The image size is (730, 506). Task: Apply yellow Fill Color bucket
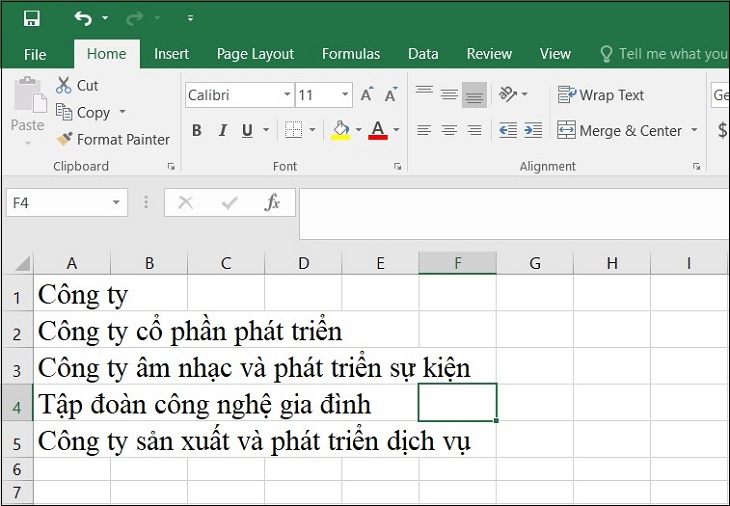coord(341,130)
